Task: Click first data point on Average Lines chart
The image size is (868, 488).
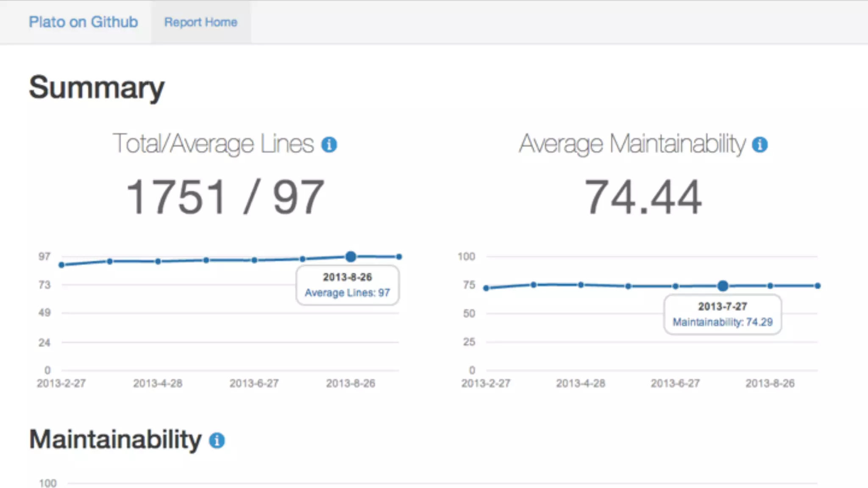Action: [x=62, y=265]
